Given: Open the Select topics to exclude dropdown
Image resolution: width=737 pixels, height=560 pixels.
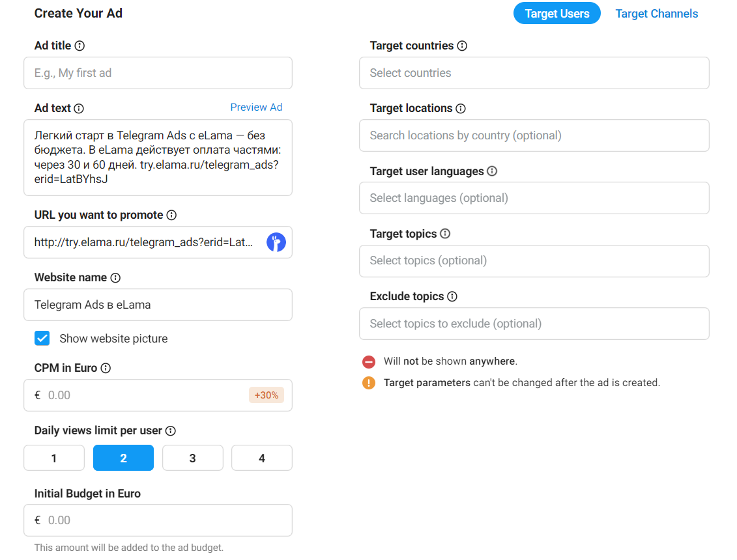Looking at the screenshot, I should [x=534, y=324].
